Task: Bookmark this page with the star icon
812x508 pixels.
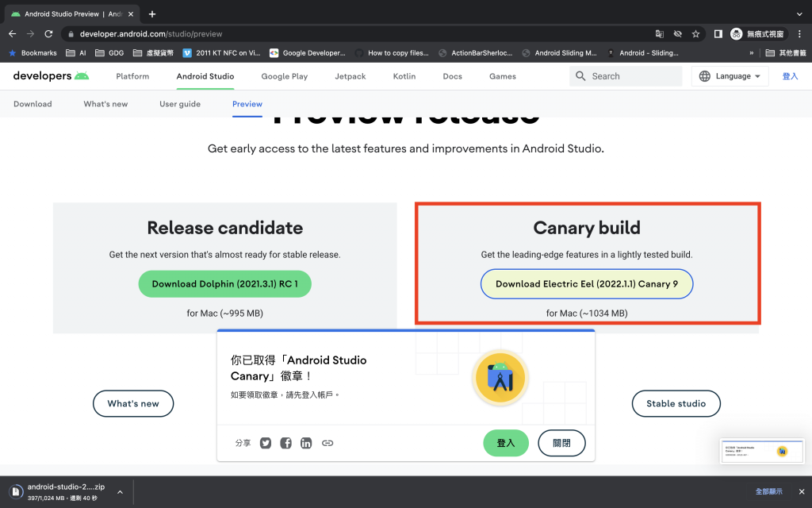Action: (x=695, y=33)
